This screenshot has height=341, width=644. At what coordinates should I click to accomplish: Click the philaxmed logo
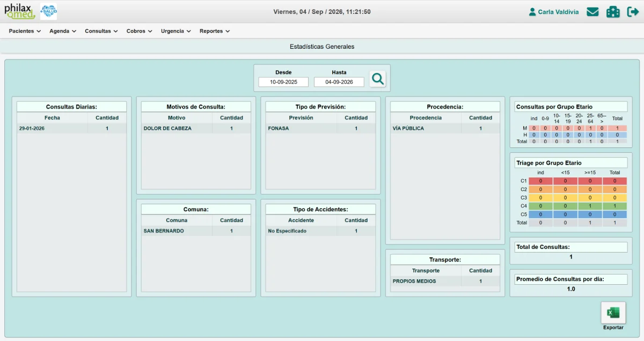pyautogui.click(x=20, y=11)
